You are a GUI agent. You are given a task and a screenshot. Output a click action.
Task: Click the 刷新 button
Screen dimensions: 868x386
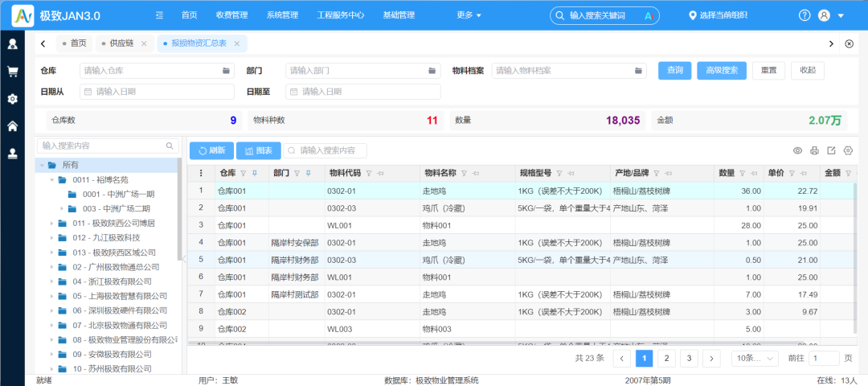[x=211, y=150]
